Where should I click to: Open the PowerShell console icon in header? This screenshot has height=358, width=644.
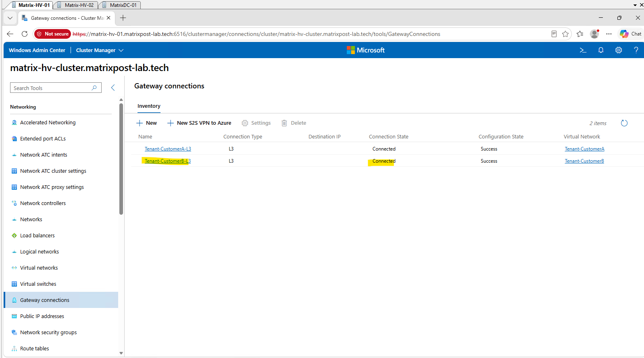(x=583, y=50)
